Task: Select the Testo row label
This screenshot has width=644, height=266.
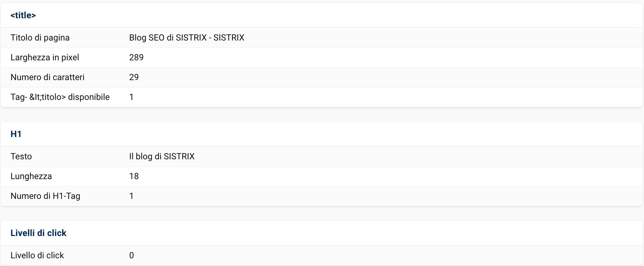Action: click(21, 156)
